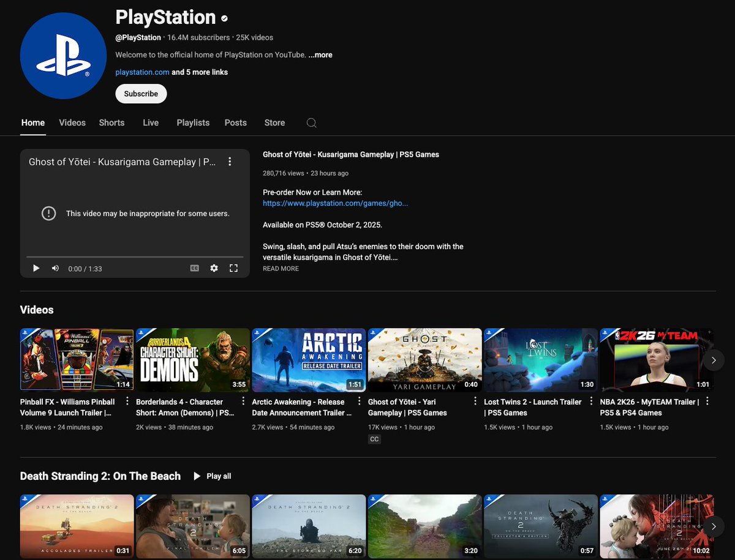The width and height of the screenshot is (735, 560).
Task: Click Arctic Awakening video title text
Action: 302,407
